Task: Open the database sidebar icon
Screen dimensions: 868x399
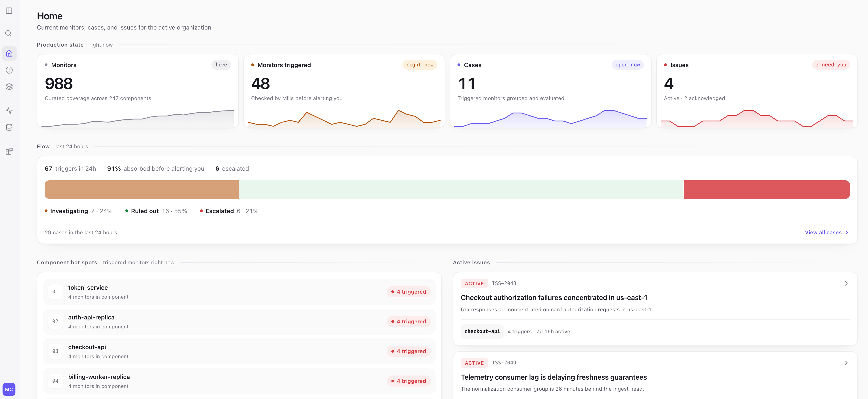Action: click(9, 127)
